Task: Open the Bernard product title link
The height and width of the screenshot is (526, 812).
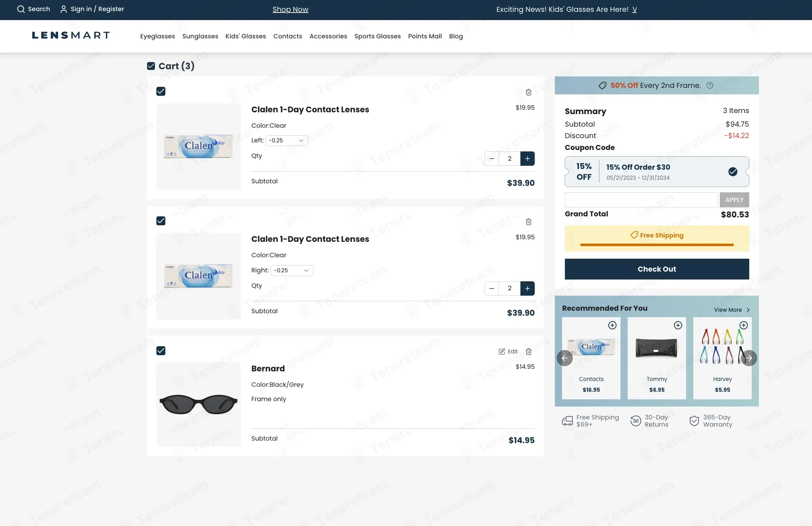Action: coord(268,368)
